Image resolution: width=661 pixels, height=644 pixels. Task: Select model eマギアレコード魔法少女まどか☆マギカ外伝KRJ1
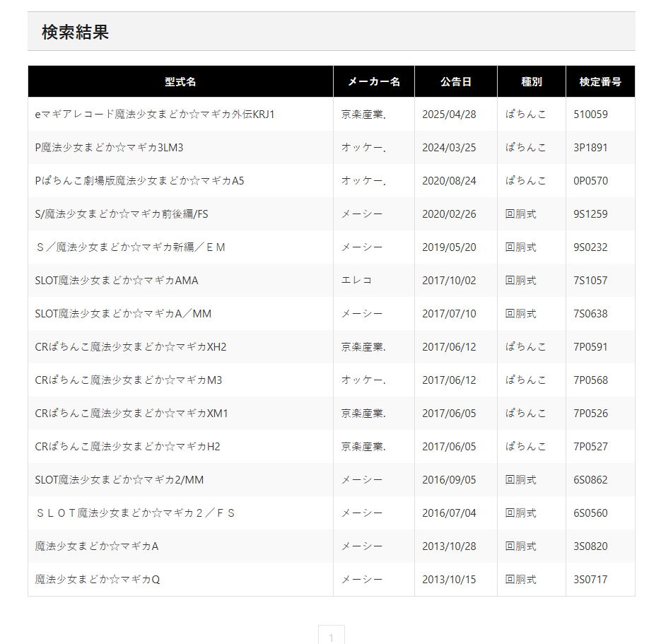click(x=155, y=115)
